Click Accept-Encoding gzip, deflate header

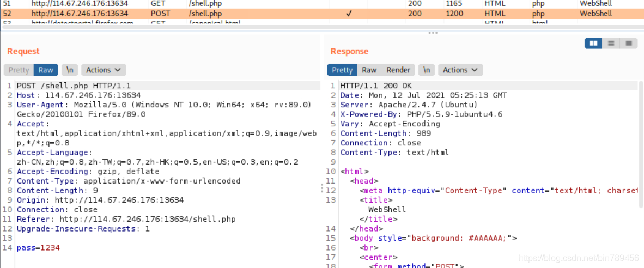(x=88, y=172)
